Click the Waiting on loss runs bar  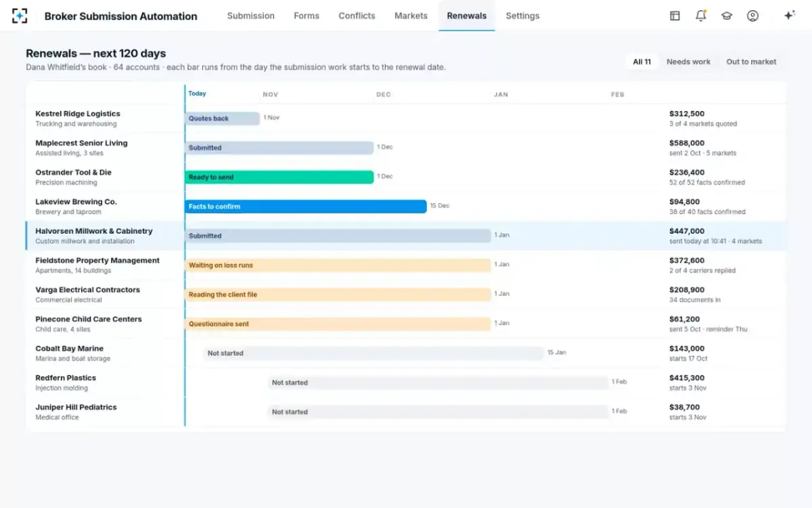coord(338,266)
